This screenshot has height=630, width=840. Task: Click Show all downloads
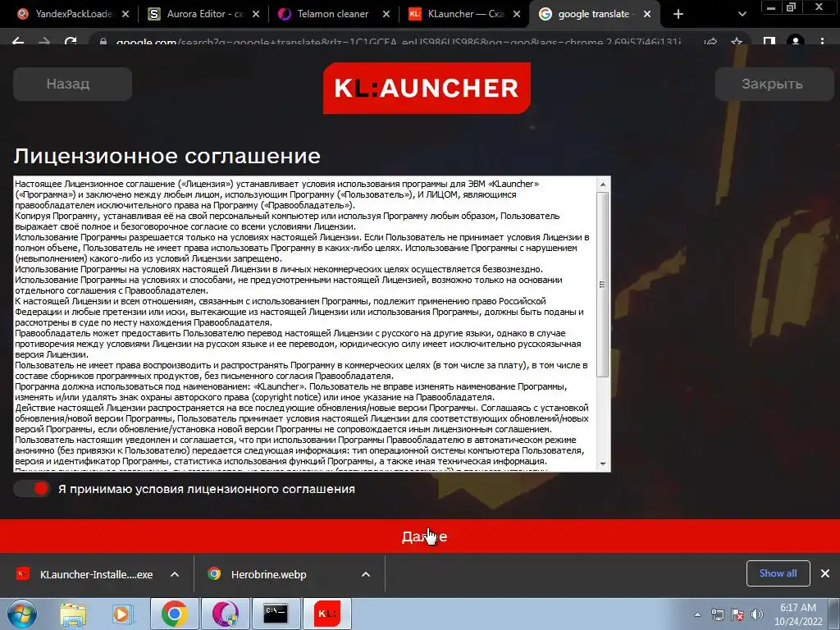point(778,573)
